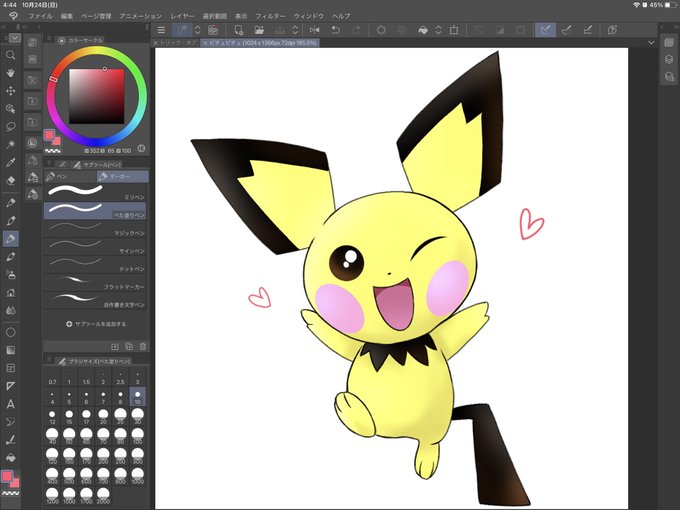The height and width of the screenshot is (510, 680).
Task: Select マジックペン sub tool
Action: pos(95,228)
